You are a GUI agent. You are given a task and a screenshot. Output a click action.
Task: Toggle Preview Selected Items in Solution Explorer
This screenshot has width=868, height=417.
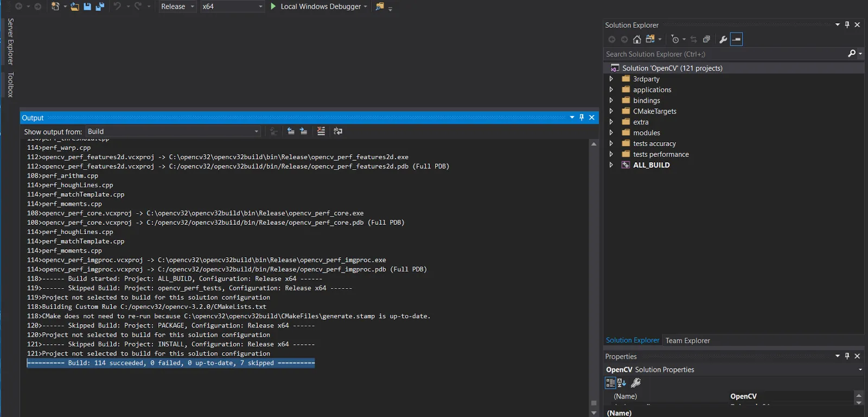736,39
